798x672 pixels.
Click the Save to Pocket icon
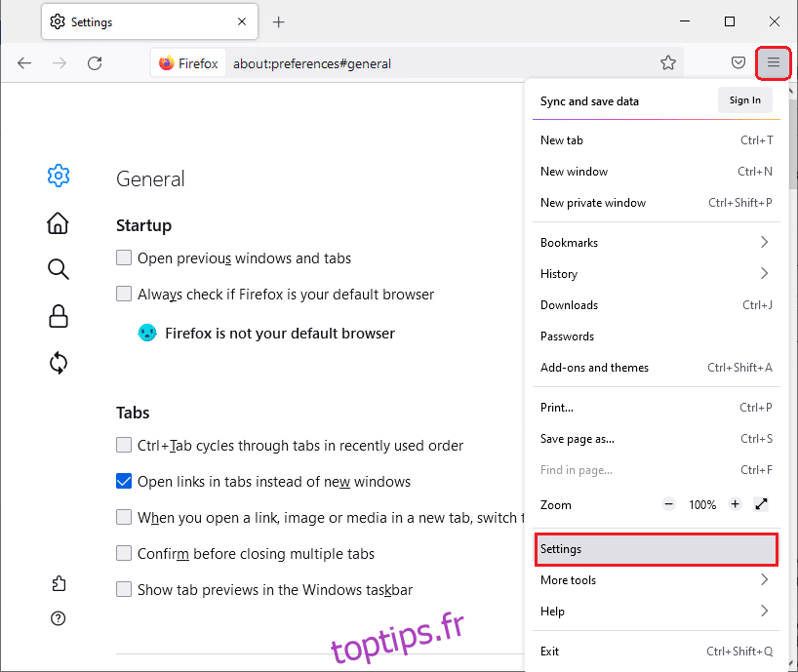coord(738,62)
